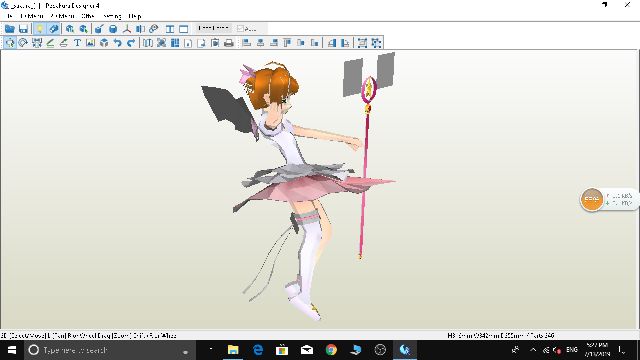
Task: Click the 3D cube tool icon
Action: 104,42
